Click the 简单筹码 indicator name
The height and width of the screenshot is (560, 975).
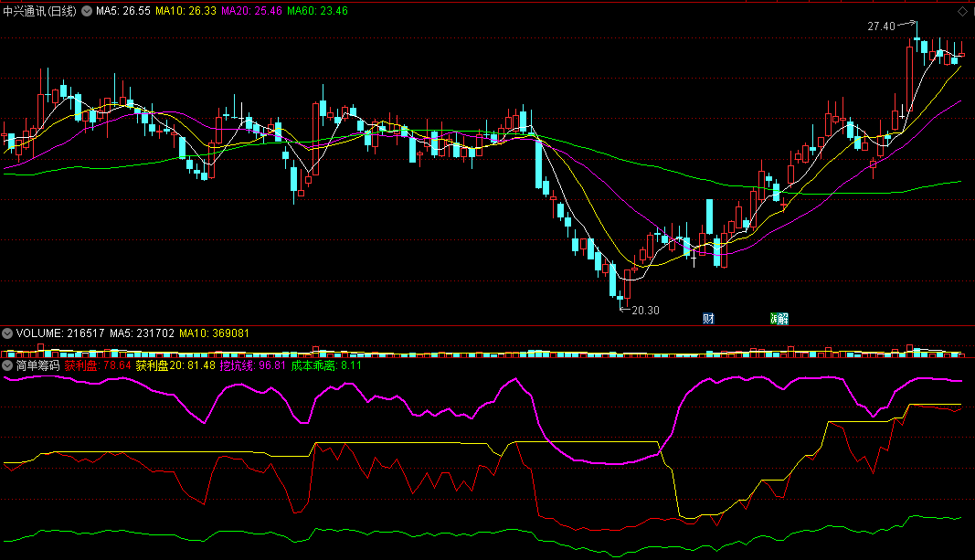pos(38,365)
